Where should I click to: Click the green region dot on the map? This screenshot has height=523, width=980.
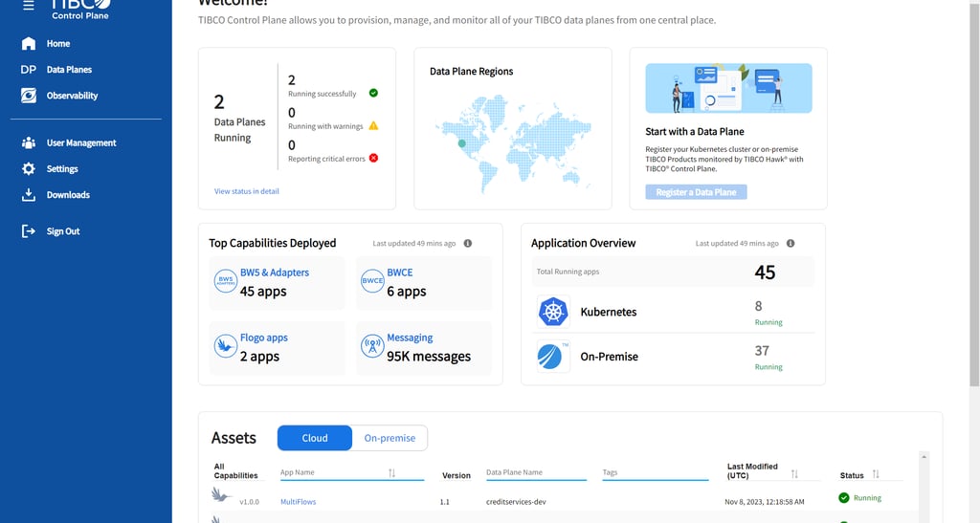click(462, 143)
